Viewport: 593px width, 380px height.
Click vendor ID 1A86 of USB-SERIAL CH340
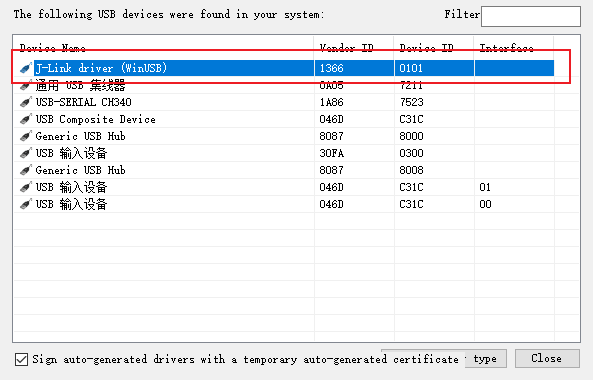332,102
